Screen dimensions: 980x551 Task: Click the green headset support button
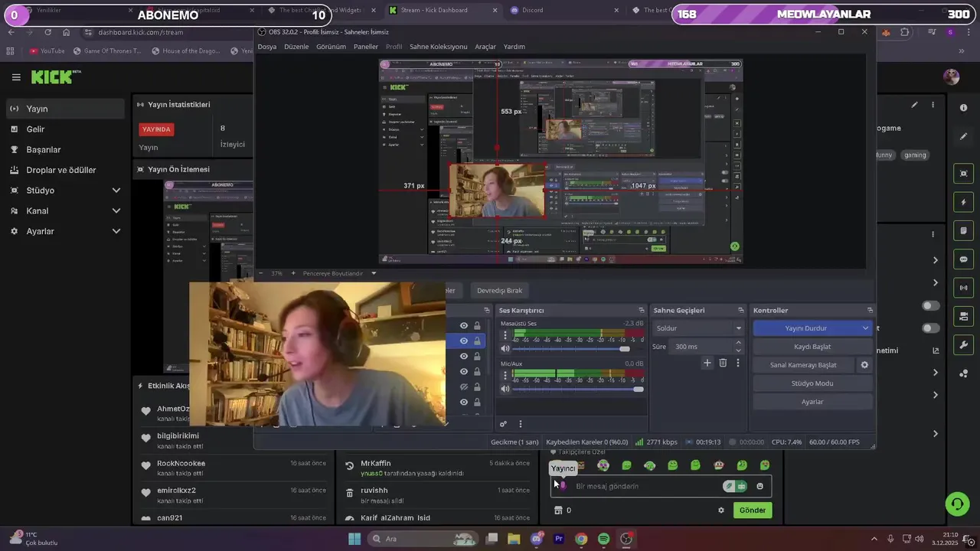(x=956, y=504)
